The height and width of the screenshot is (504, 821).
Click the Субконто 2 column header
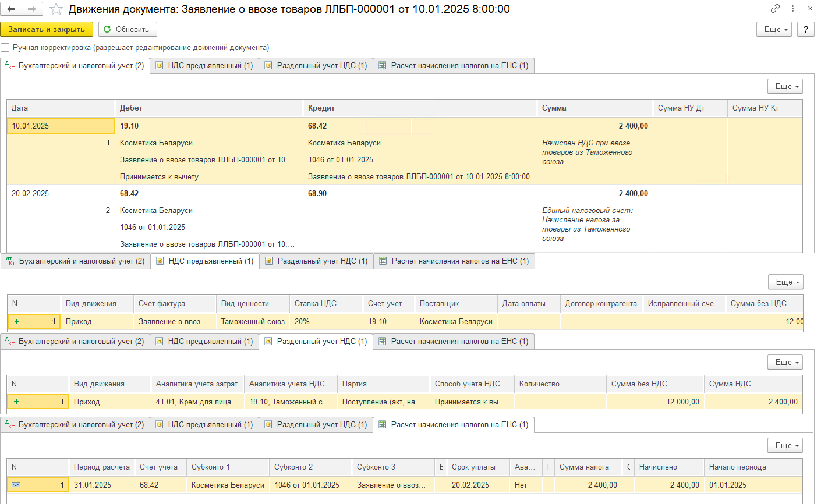[x=310, y=467]
